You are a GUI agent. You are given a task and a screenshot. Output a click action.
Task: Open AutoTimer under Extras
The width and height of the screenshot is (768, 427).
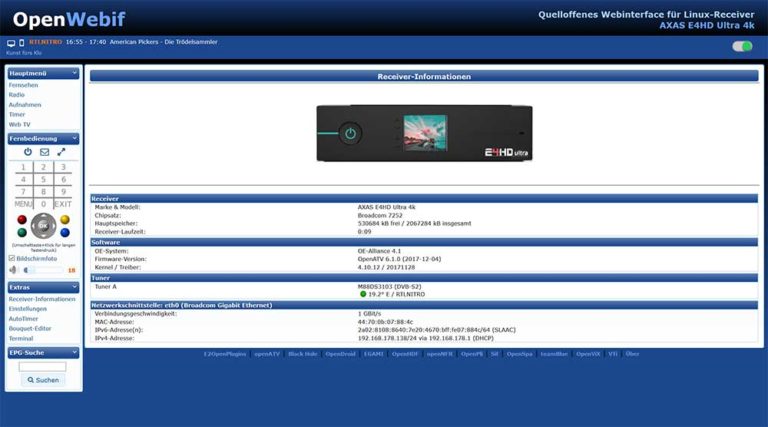(23, 319)
